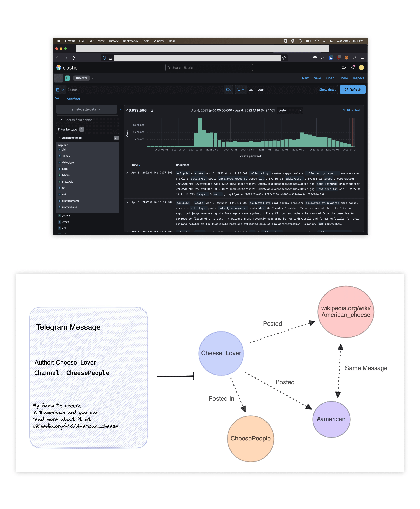Select the uinf.username field

(x=71, y=201)
